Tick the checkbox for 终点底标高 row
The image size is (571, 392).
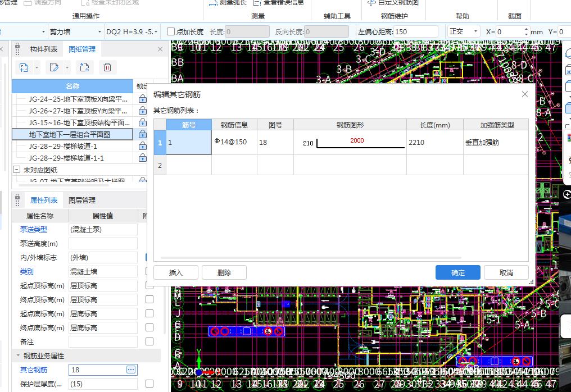(149, 327)
